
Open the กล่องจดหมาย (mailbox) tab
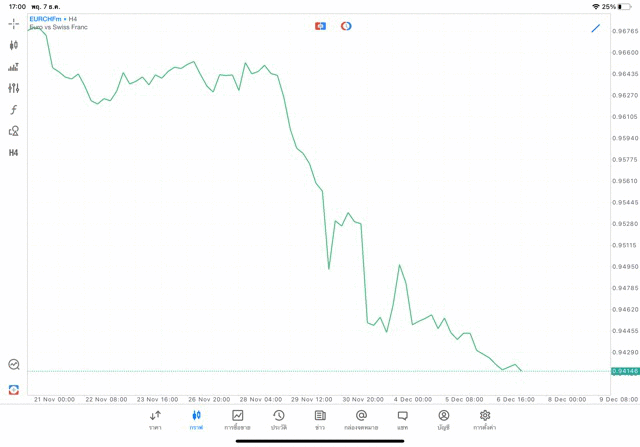click(x=361, y=420)
